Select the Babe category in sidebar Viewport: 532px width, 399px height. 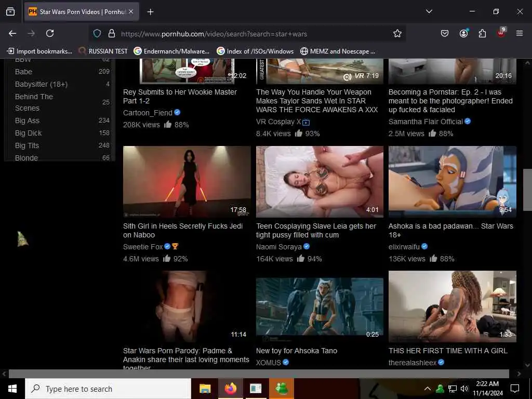(x=23, y=72)
